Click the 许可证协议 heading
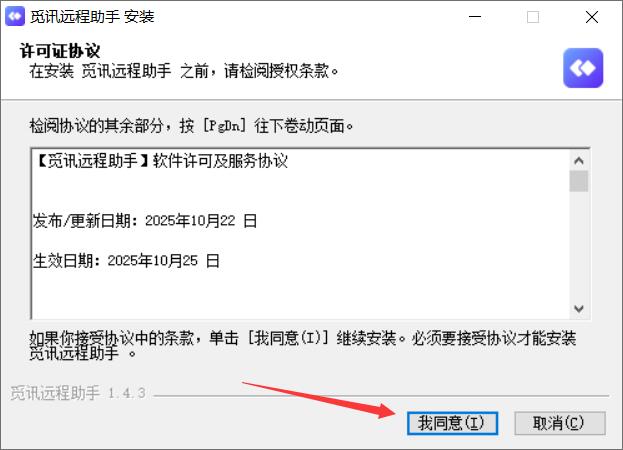This screenshot has height=450, width=623. (x=60, y=51)
